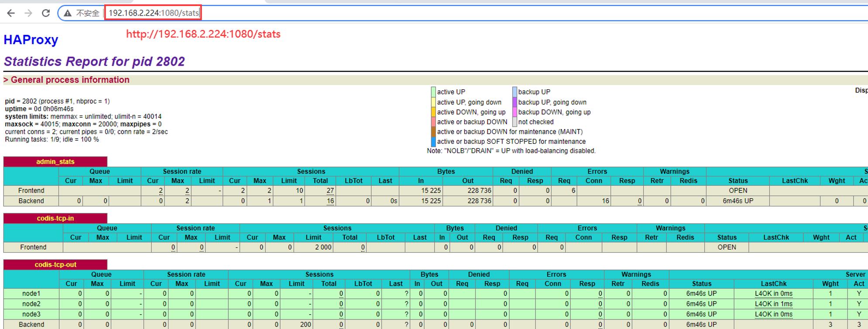Click codis-tcp-out 'Warnings' column header
This screenshot has height=329, width=868.
coord(636,275)
